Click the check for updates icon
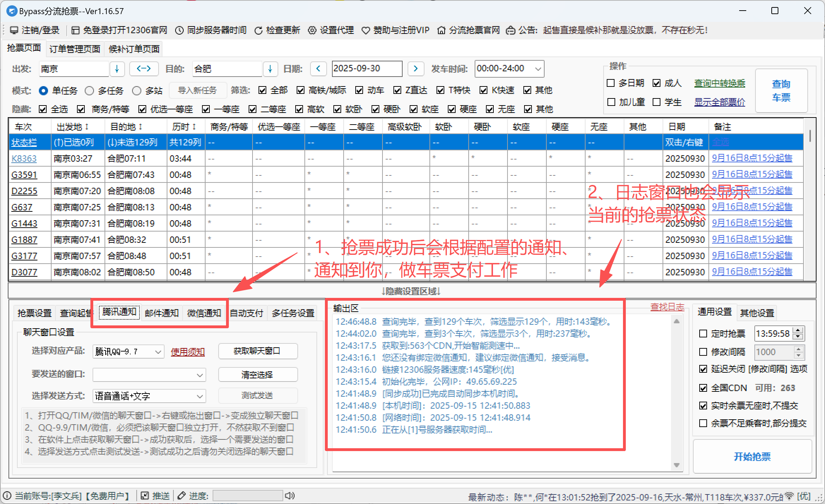Viewport: 825px width, 504px height. [x=259, y=30]
